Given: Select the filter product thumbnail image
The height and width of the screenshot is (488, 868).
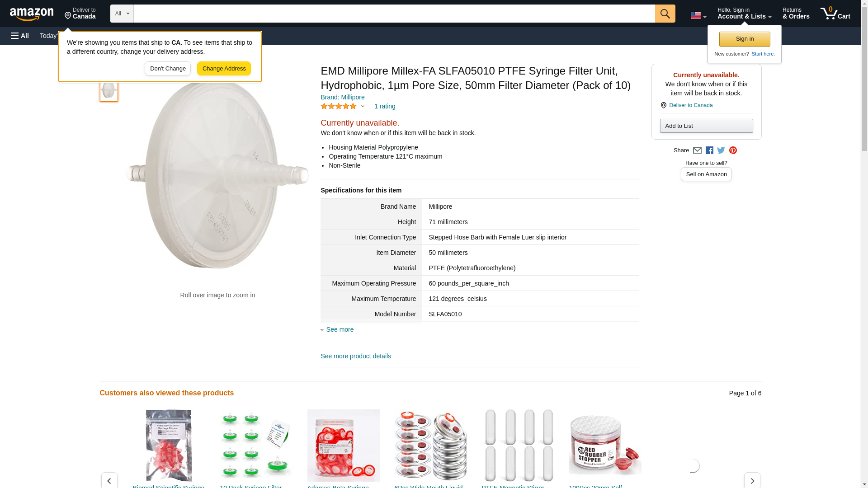Looking at the screenshot, I should 109,91.
